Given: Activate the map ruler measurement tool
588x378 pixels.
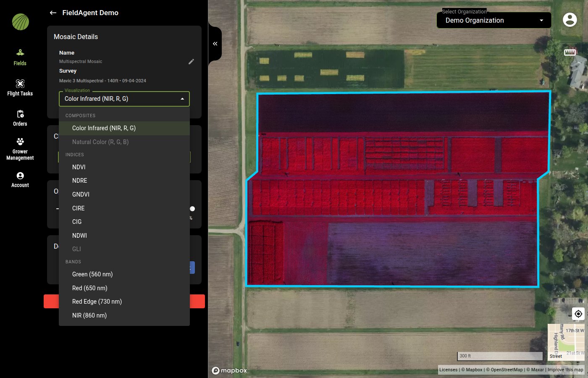Looking at the screenshot, I should pos(570,52).
